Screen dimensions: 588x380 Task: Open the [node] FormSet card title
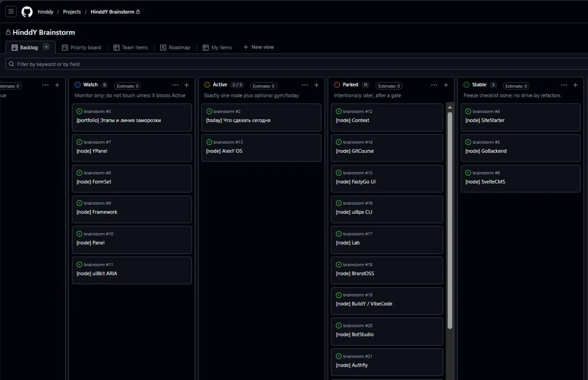[x=94, y=182]
